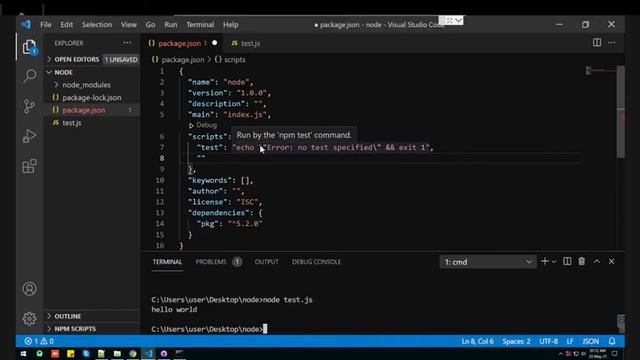
Task: Open the Source Control view
Action: [x=29, y=106]
